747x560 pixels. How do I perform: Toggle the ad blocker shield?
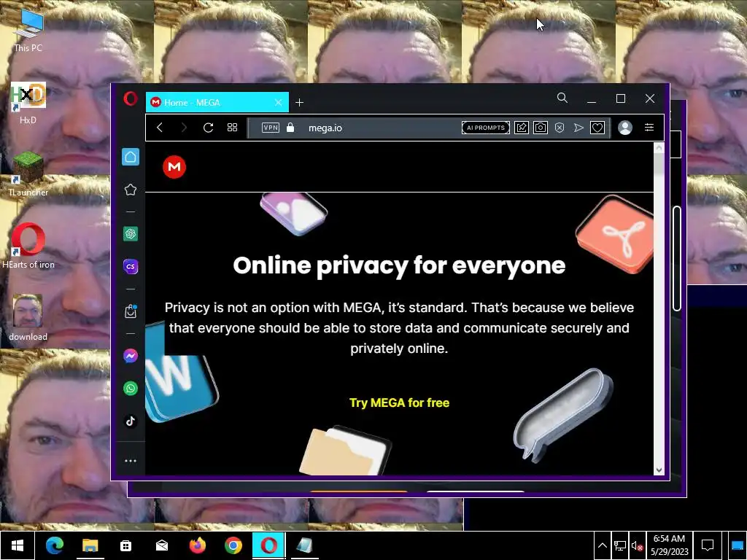click(560, 128)
